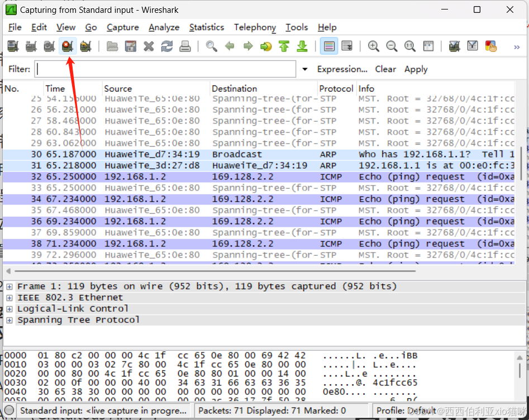Screen dimensions: 529x420
Task: Click the Expression... button
Action: (342, 69)
